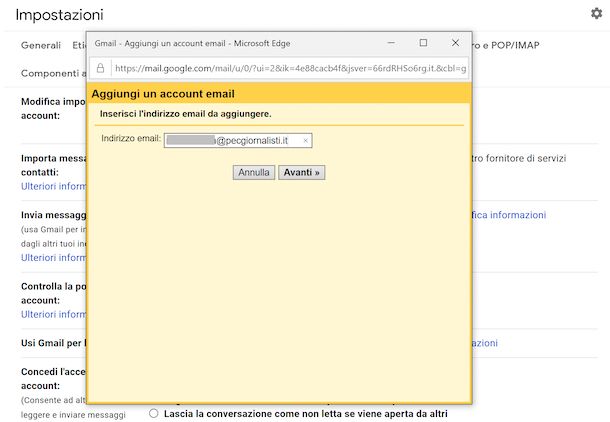Clear the email field with the x icon

[x=305, y=141]
